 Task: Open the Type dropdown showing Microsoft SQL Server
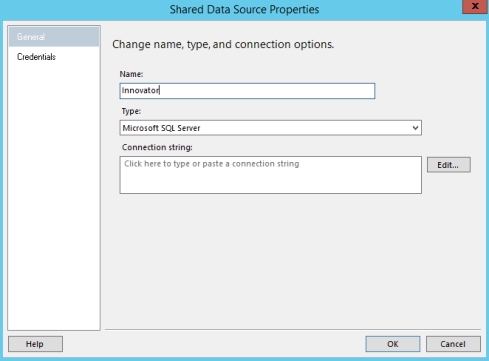click(x=270, y=128)
